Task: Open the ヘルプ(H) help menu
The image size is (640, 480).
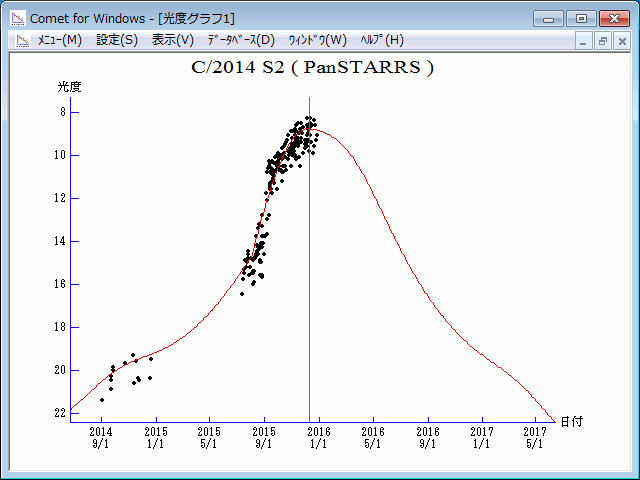Action: (x=382, y=40)
